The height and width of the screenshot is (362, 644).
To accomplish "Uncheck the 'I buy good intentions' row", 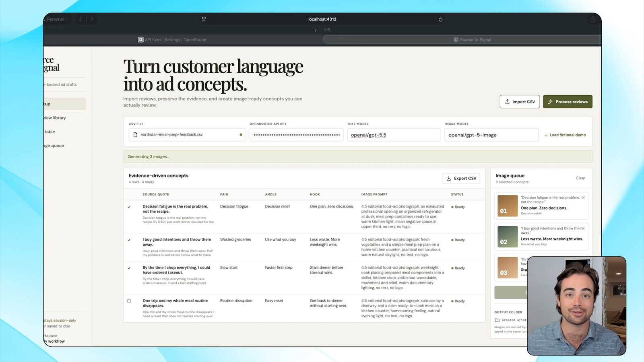I will [x=129, y=240].
